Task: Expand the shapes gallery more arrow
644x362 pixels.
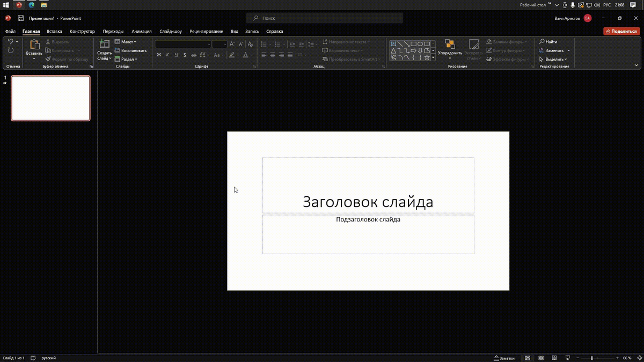Action: pos(433,57)
